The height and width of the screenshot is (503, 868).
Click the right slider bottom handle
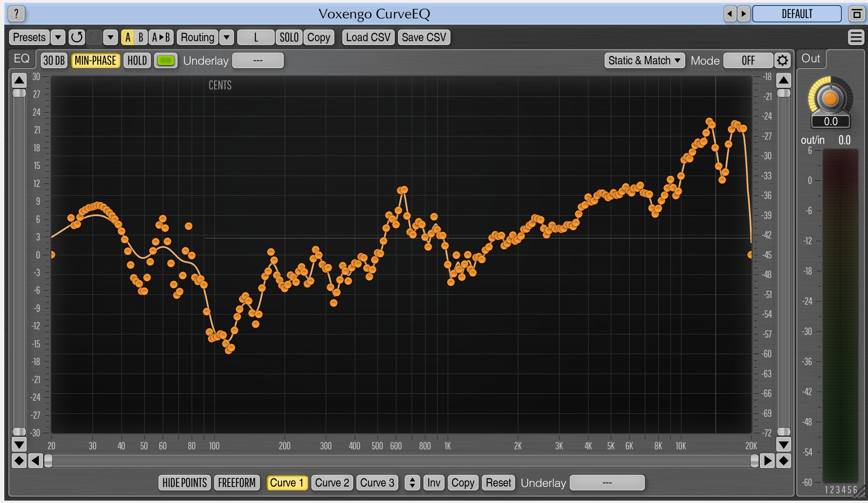coord(784,431)
